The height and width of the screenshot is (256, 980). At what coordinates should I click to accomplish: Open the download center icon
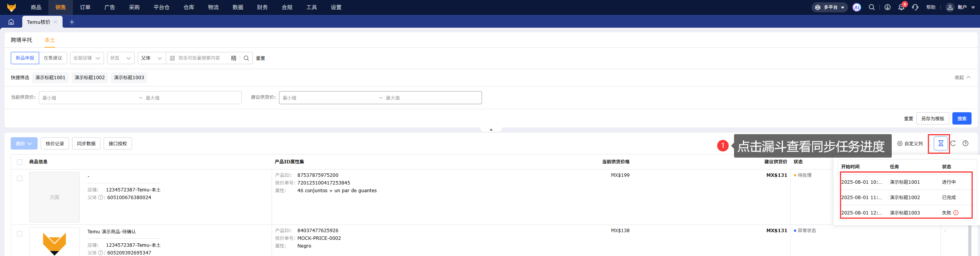point(888,7)
